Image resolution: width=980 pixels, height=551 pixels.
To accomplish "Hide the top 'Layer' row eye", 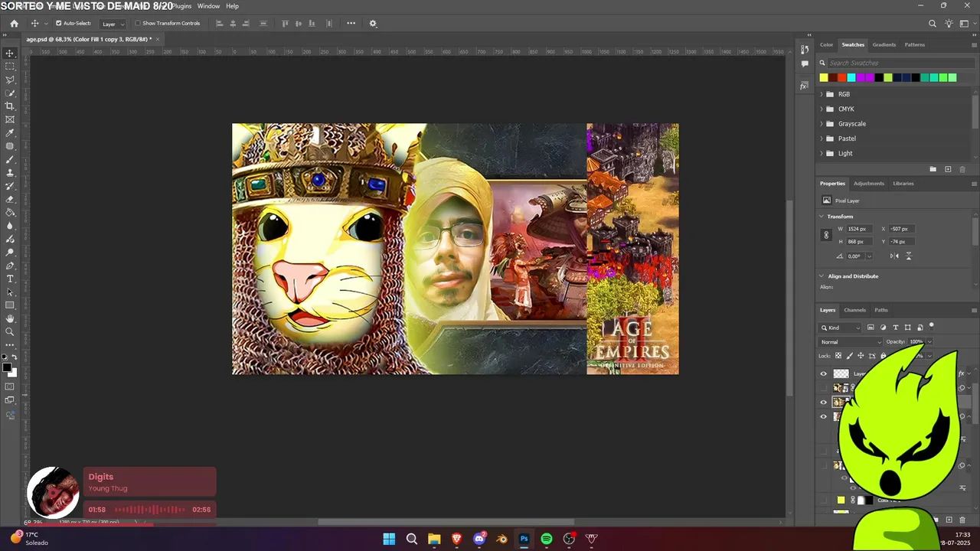I will point(824,374).
